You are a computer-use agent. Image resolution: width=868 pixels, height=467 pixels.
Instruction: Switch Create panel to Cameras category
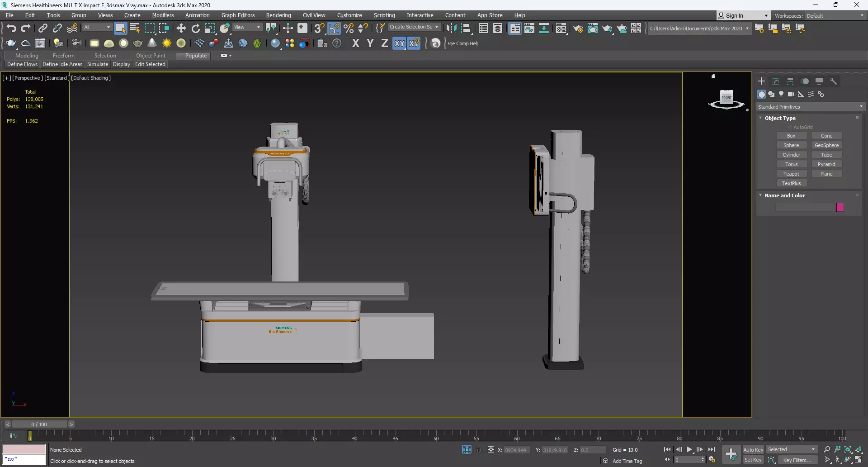click(x=791, y=95)
